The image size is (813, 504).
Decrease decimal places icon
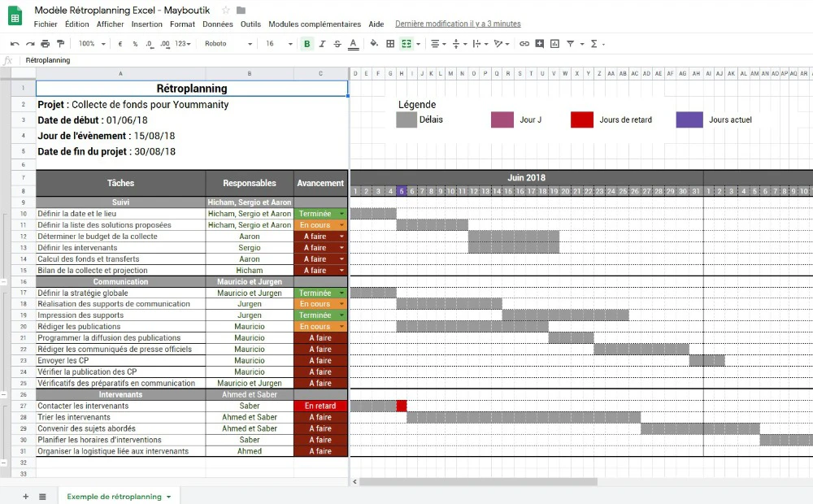(150, 44)
